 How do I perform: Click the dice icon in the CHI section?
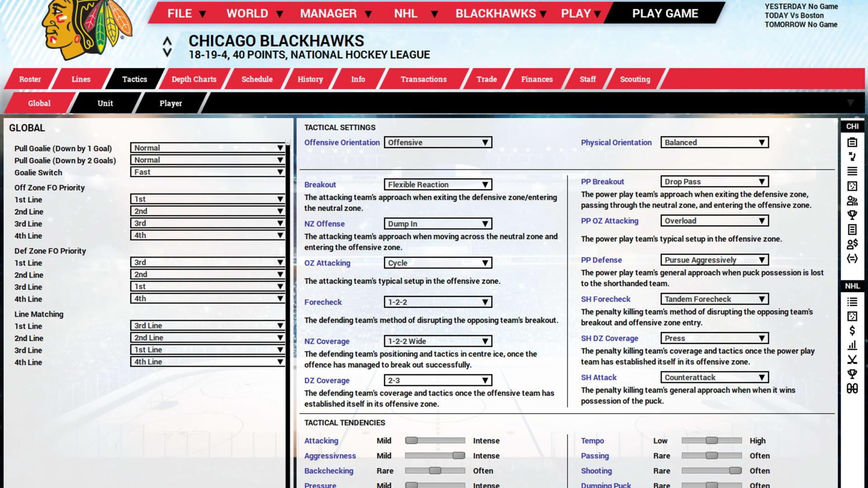pyautogui.click(x=852, y=186)
